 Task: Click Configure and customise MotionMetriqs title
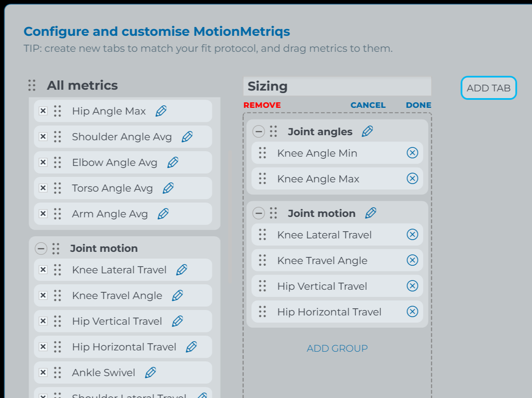point(157,32)
